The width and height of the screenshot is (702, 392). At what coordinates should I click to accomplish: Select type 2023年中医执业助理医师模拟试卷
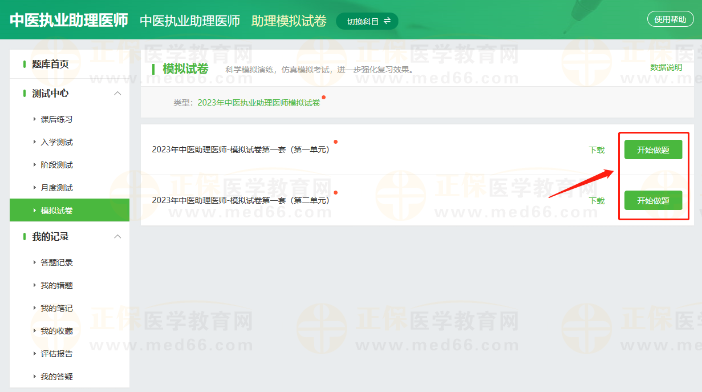259,102
